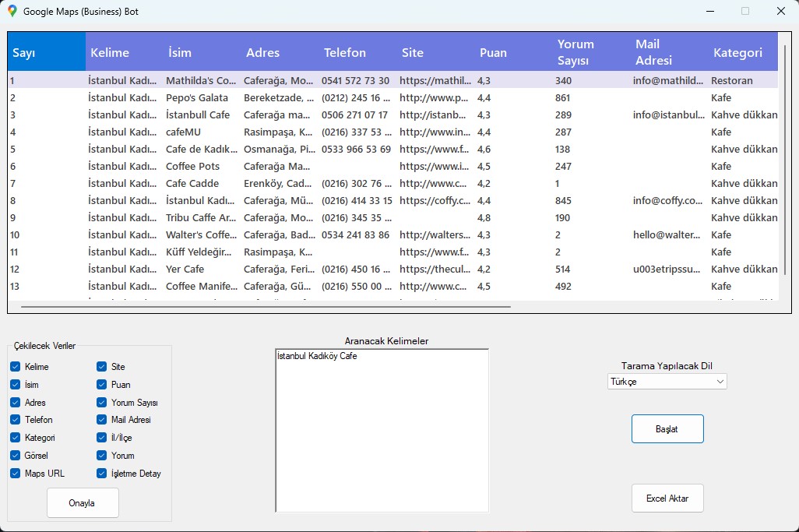The height and width of the screenshot is (532, 799).
Task: Click the Mail Adresi column header
Action: tap(670, 52)
